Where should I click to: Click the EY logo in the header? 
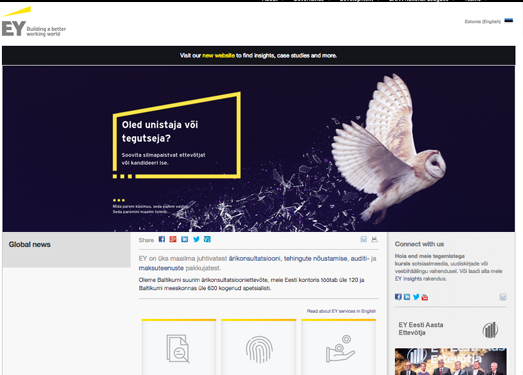tap(34, 22)
